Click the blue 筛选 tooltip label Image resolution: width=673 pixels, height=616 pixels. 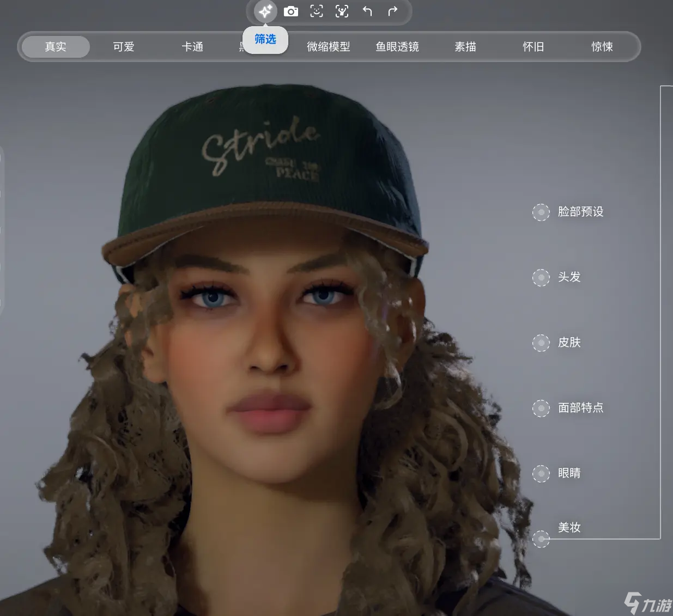(x=265, y=39)
